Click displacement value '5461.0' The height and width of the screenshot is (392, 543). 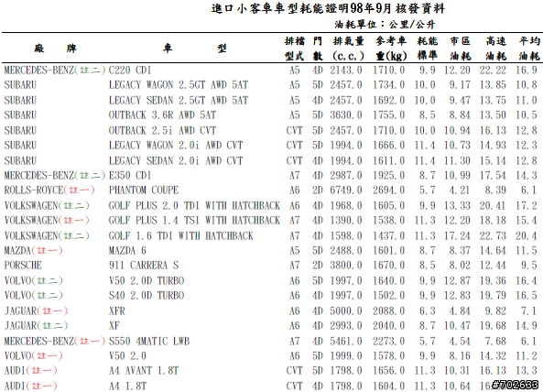pyautogui.click(x=346, y=342)
